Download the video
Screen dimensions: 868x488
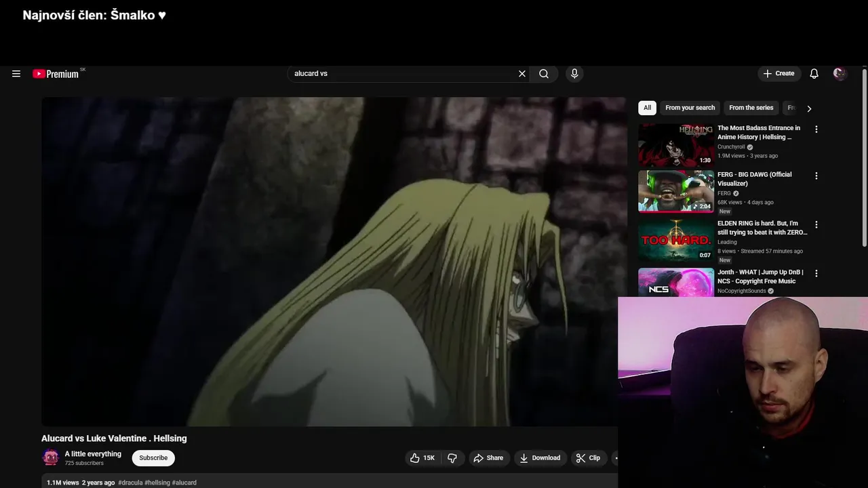pos(540,458)
